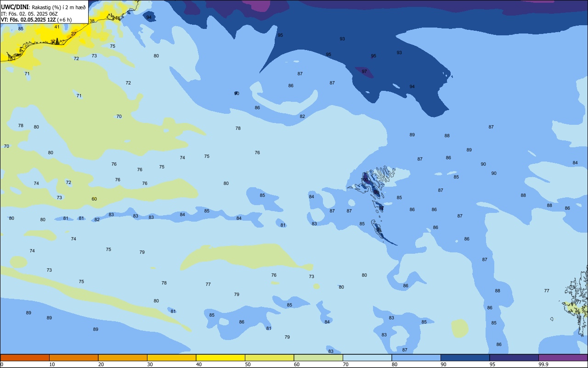Pick the purple legend swatch above 99.9
Image resolution: width=588 pixels, height=368 pixels.
pyautogui.click(x=563, y=357)
